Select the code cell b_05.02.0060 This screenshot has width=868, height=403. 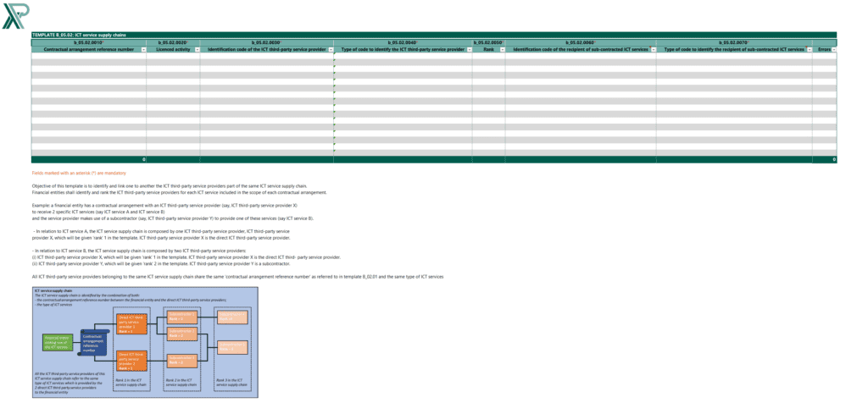tap(581, 42)
